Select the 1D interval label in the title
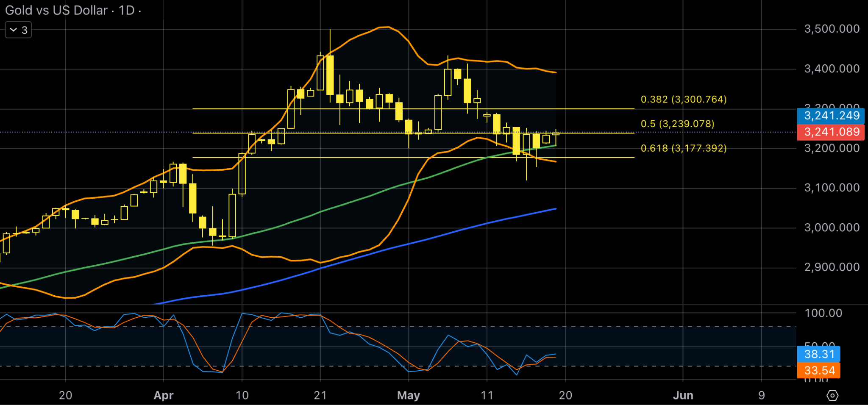 click(x=127, y=10)
